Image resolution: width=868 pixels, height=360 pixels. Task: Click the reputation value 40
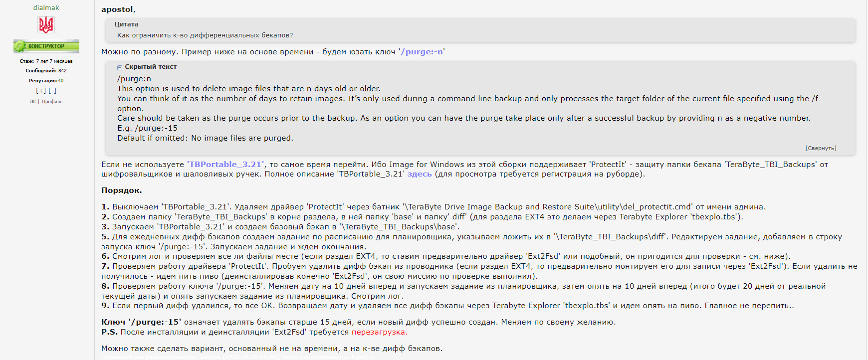(60, 81)
